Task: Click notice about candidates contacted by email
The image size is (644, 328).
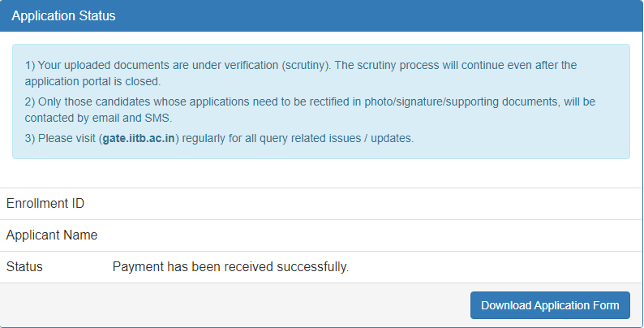Action: 310,110
